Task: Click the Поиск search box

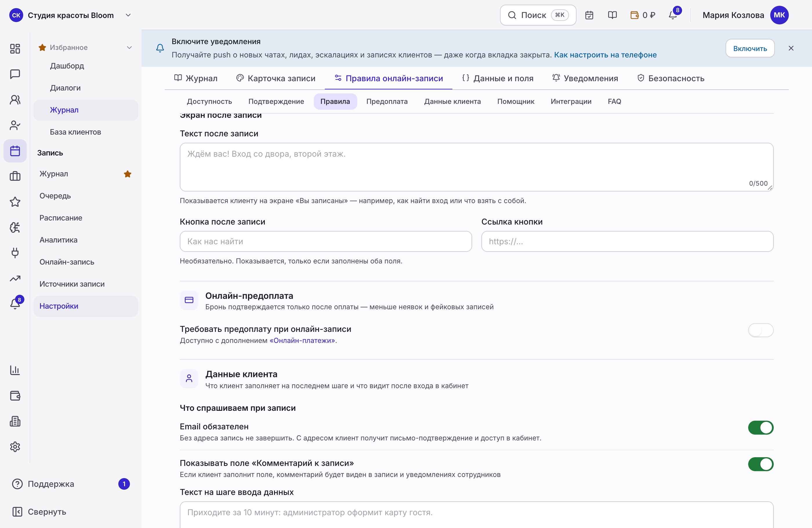Action: 538,15
